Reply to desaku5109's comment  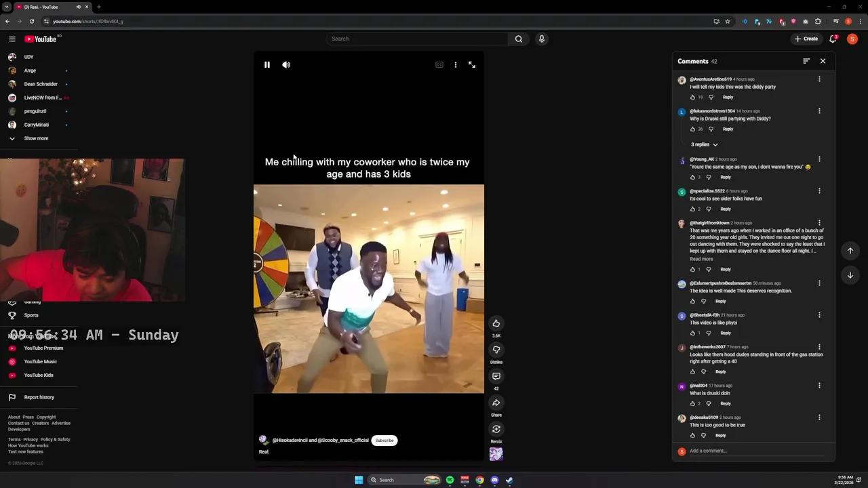pos(720,435)
